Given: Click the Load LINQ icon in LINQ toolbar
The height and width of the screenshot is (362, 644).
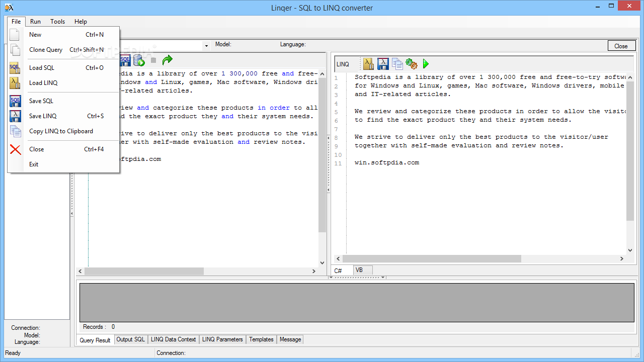Looking at the screenshot, I should [x=368, y=64].
